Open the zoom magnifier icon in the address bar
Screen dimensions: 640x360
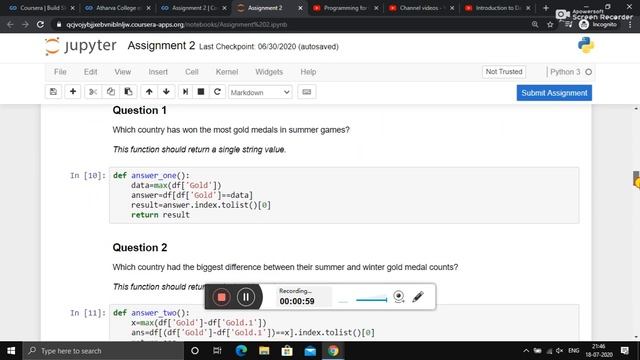[535, 24]
